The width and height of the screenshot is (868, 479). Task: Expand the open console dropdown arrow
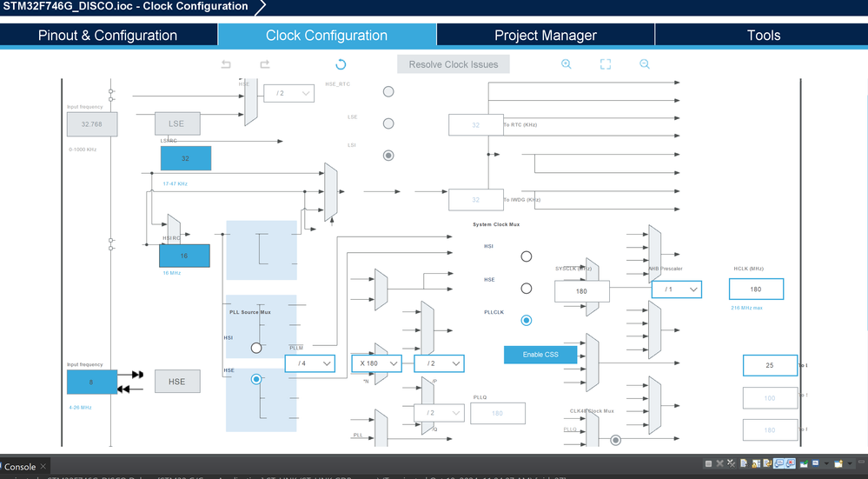pyautogui.click(x=850, y=463)
